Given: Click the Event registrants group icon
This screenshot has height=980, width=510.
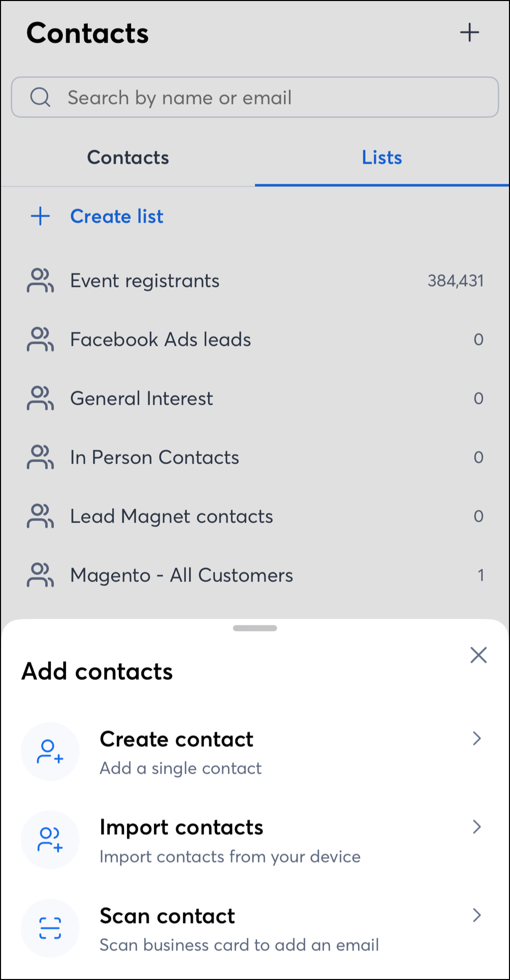Looking at the screenshot, I should coord(40,281).
